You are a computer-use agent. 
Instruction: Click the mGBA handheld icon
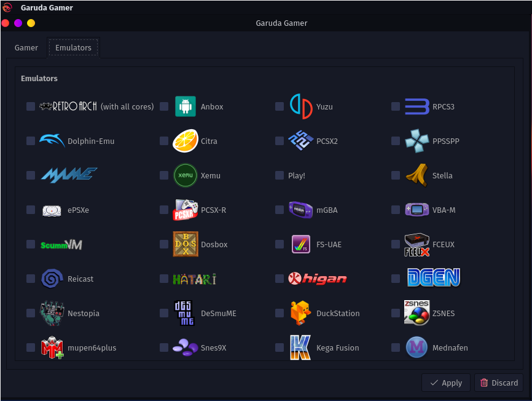pyautogui.click(x=300, y=210)
